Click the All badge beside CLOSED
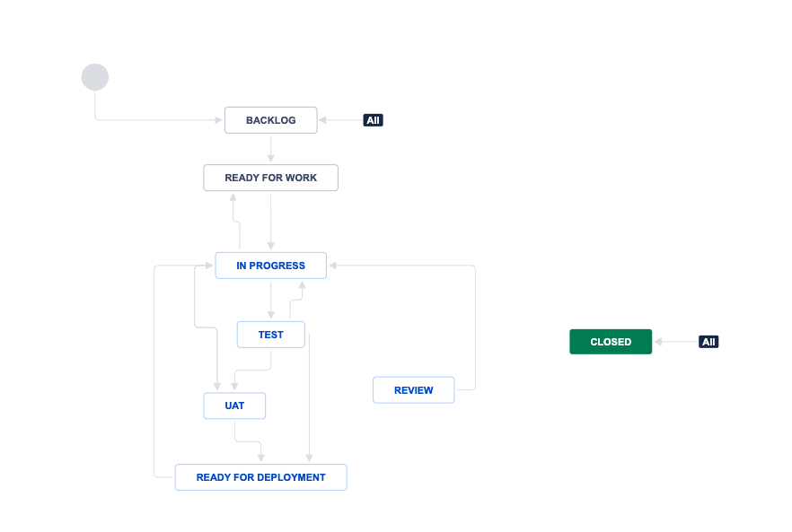Screen dimensions: 792x532 [x=708, y=342]
